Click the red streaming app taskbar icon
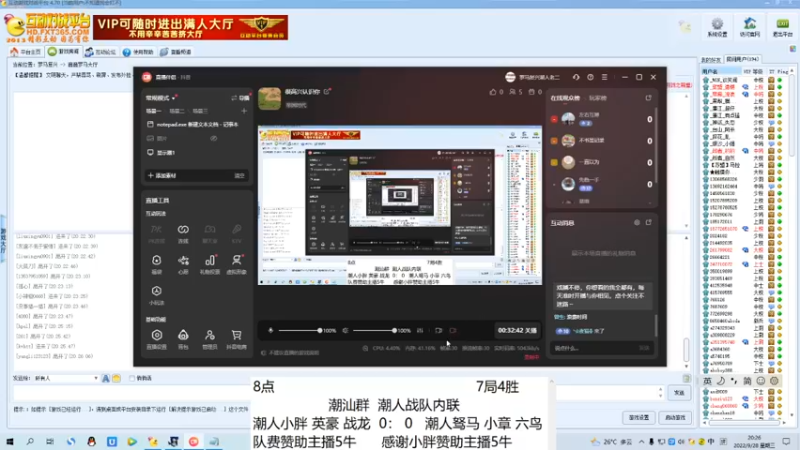Image resolution: width=800 pixels, height=450 pixels. pyautogui.click(x=193, y=441)
